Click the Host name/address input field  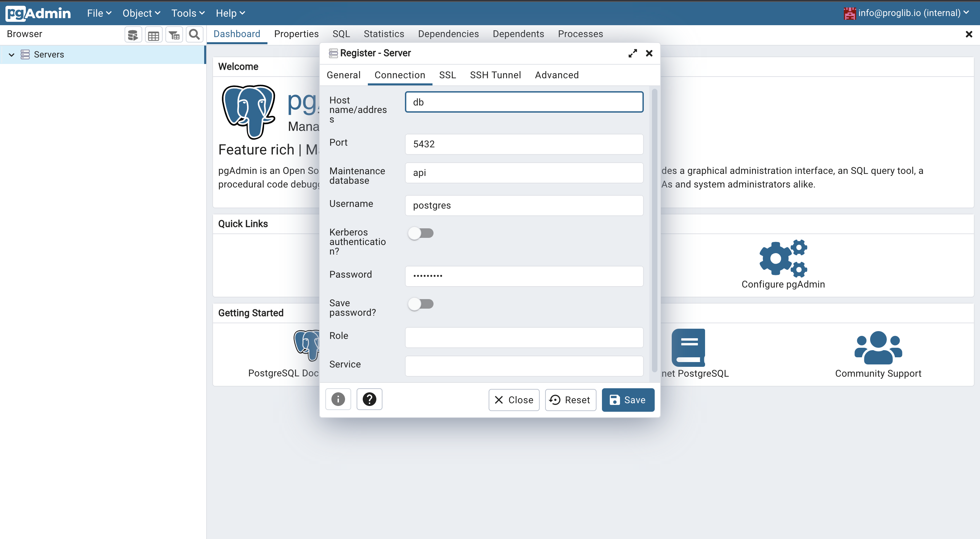click(524, 101)
